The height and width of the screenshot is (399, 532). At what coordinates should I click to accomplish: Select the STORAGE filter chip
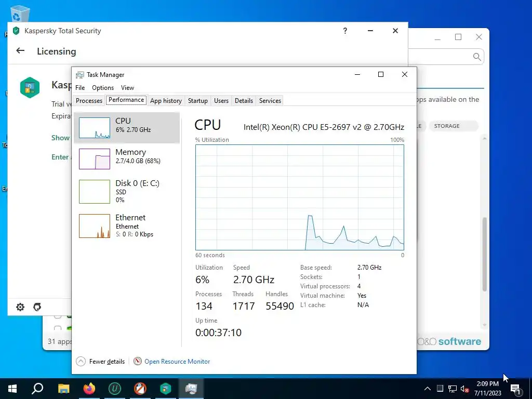point(454,126)
